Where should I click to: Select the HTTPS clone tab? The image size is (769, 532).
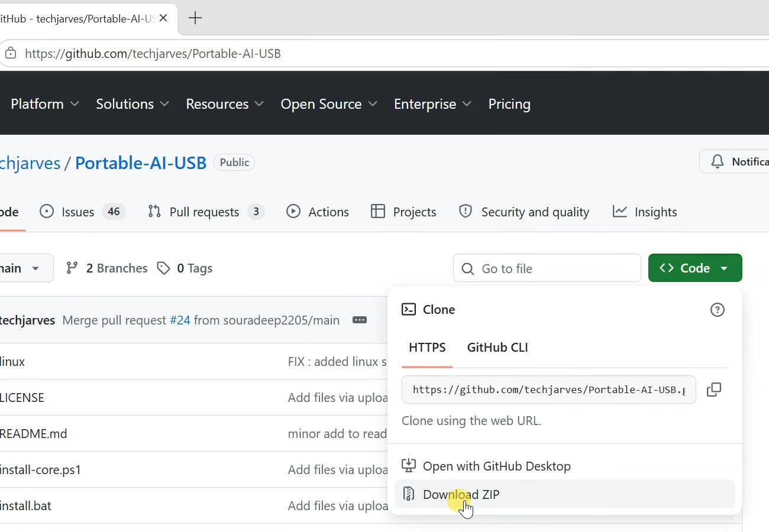coord(427,348)
